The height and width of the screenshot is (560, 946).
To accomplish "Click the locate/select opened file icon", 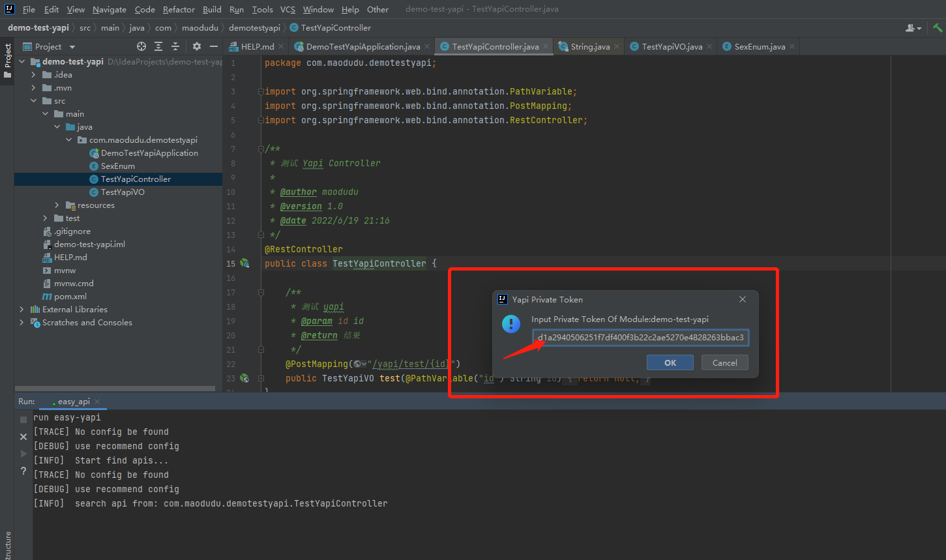I will [x=141, y=46].
